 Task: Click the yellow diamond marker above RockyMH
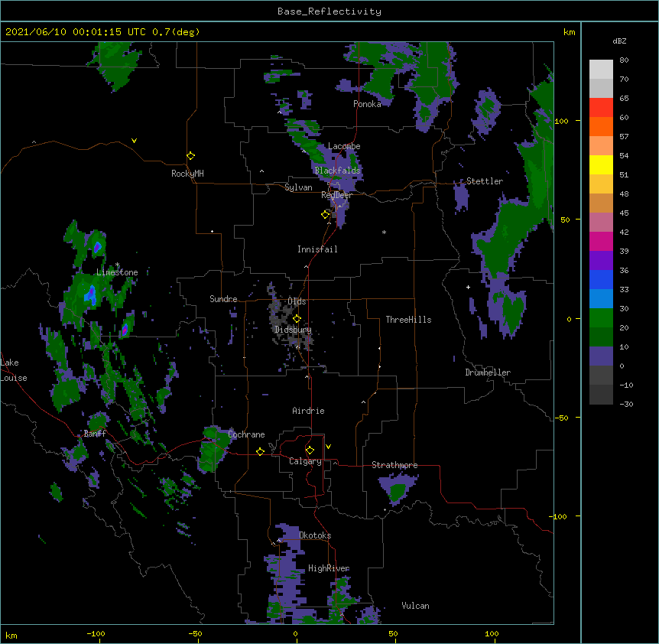190,156
